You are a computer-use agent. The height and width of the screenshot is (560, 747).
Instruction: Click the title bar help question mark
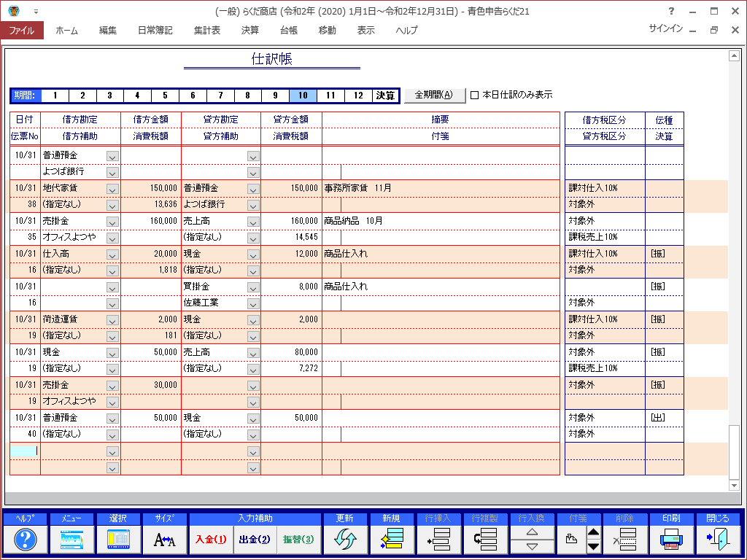pyautogui.click(x=671, y=11)
